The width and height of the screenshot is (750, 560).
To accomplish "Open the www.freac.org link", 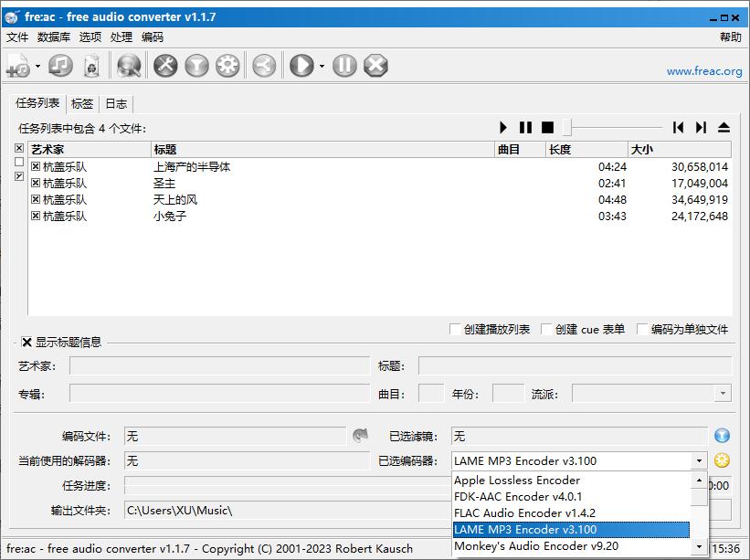I will point(703,71).
